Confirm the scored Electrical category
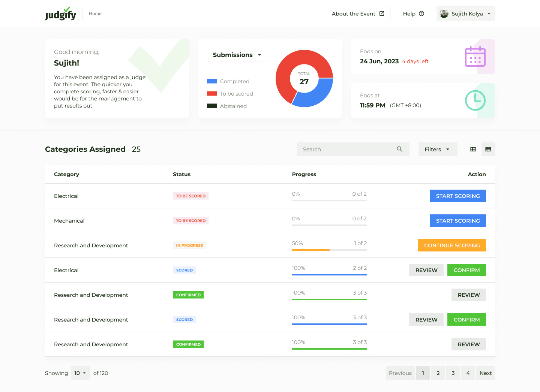Screen dimensions: 540x392 point(466,270)
